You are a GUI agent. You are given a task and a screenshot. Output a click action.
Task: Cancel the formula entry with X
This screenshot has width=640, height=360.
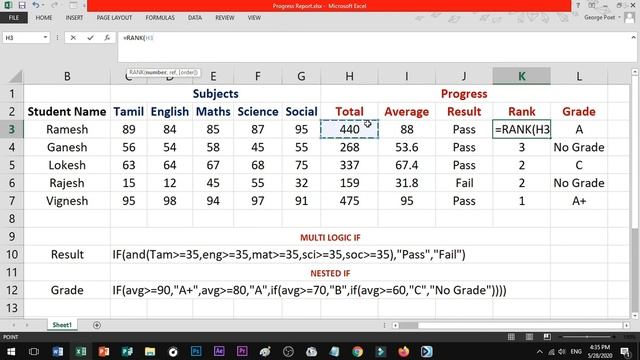pos(73,38)
